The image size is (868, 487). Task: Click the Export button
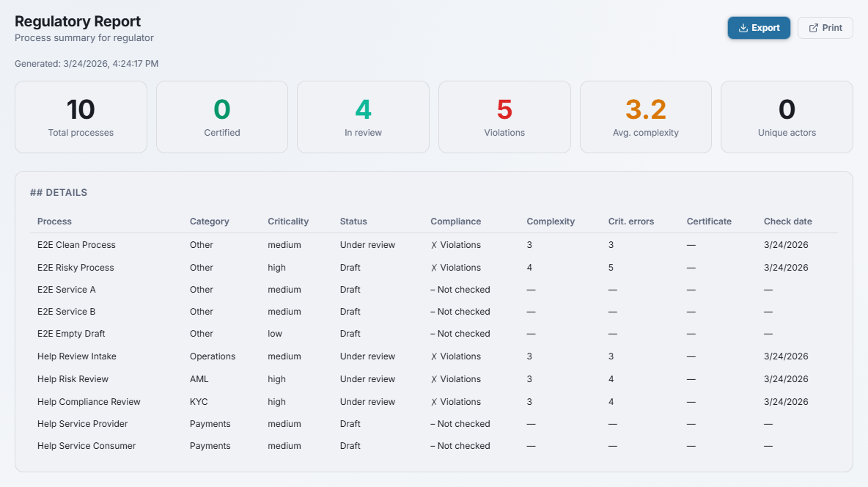[x=759, y=28]
